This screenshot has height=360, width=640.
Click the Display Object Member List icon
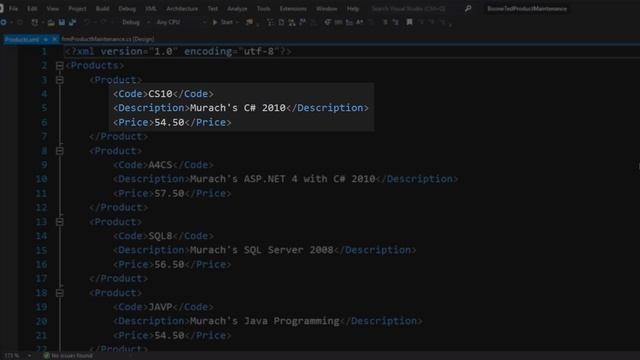tap(327, 22)
